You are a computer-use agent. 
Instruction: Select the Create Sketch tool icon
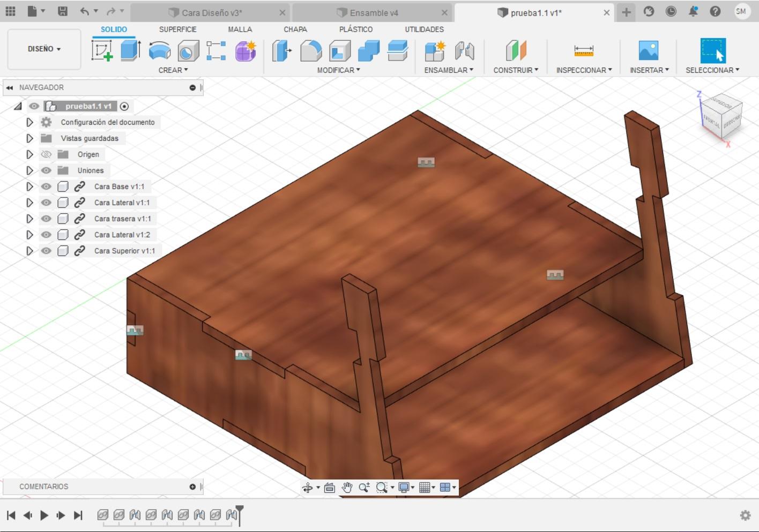coord(102,51)
